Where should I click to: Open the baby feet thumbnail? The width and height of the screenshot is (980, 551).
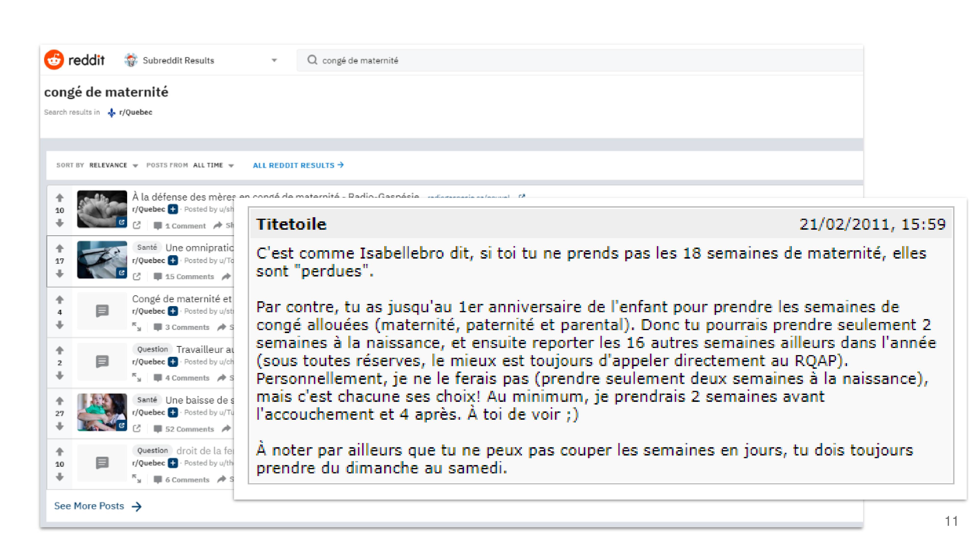pyautogui.click(x=102, y=209)
